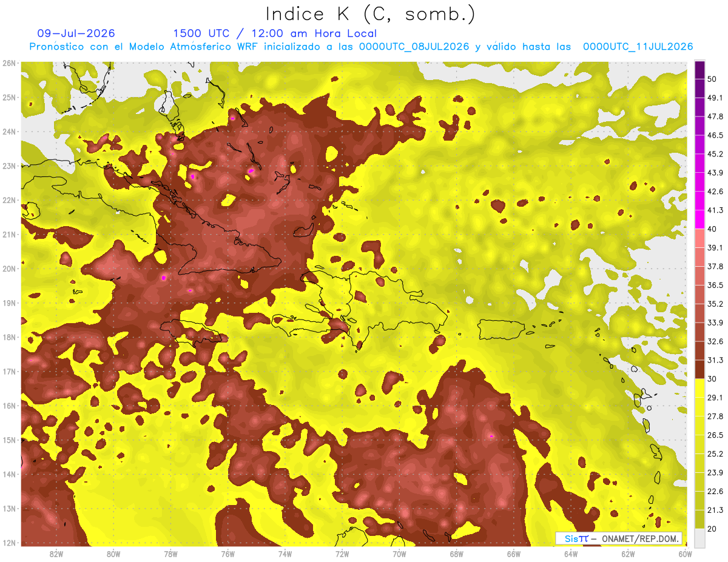The image size is (728, 562).
Task: Click the 17N latitude label
Action: tap(9, 371)
